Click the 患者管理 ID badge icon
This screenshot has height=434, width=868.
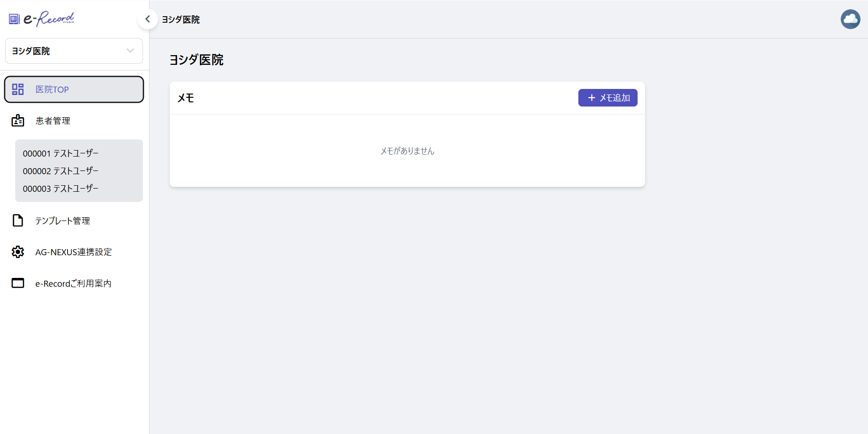18,120
